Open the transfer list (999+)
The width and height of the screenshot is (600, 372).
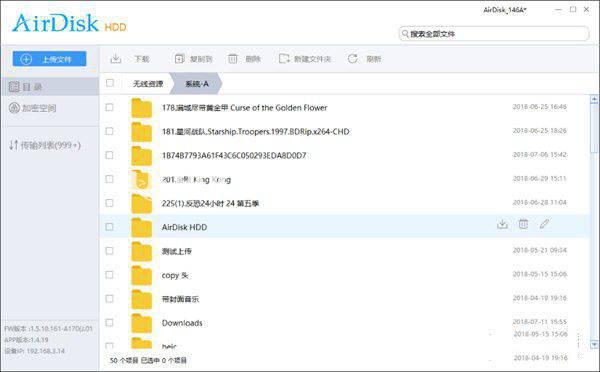(x=45, y=145)
